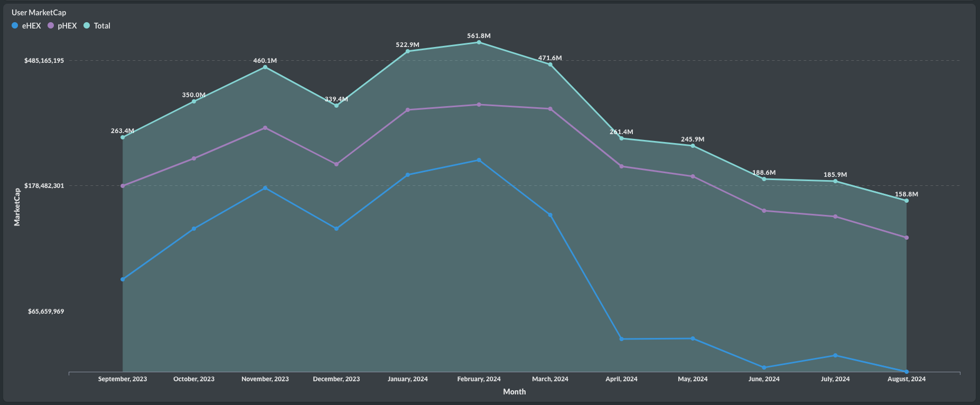The width and height of the screenshot is (980, 405).
Task: Click the eHEX point for June 2024
Action: 764,368
